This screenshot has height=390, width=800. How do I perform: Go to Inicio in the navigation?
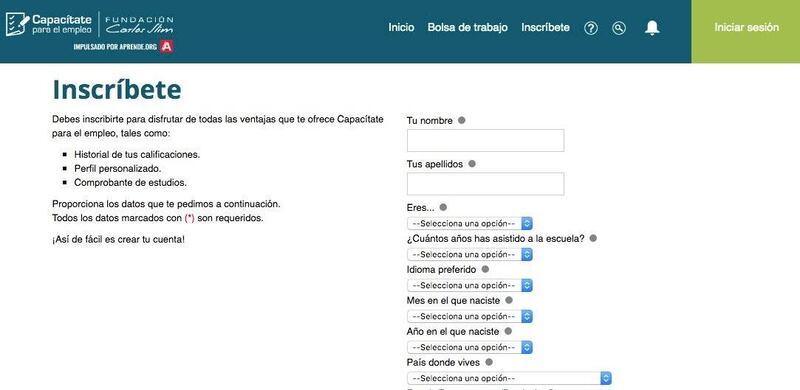point(401,28)
